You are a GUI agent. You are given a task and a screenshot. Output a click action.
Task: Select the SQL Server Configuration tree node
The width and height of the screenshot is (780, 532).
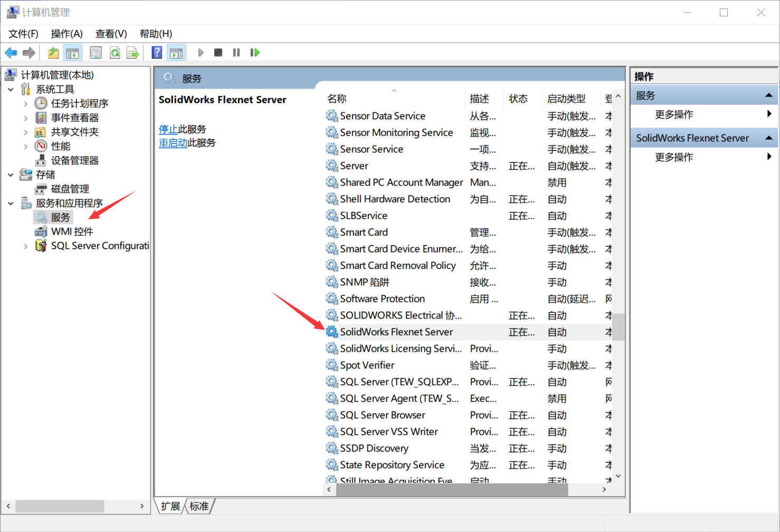[x=100, y=246]
